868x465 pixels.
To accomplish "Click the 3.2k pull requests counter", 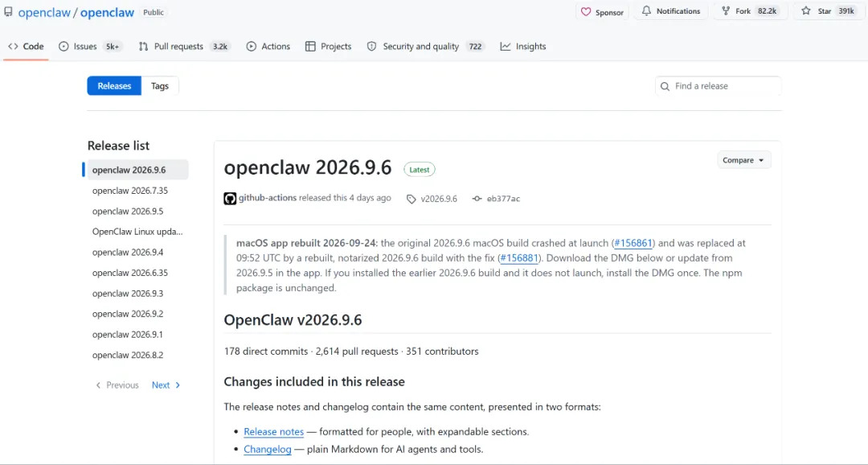I will tap(219, 47).
